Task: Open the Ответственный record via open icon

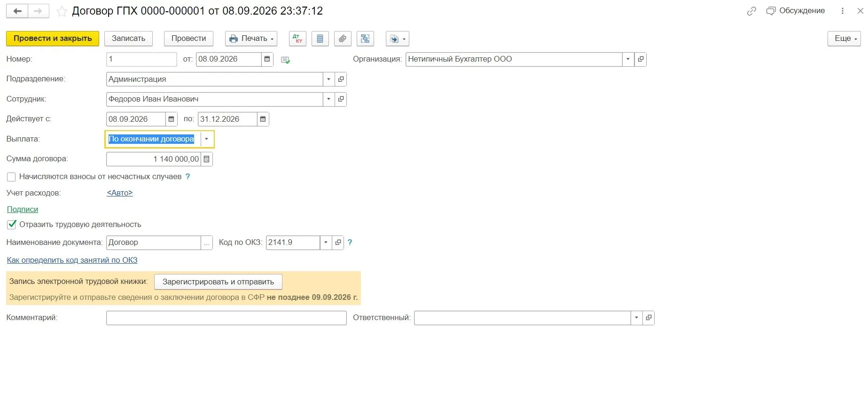Action: pos(649,318)
